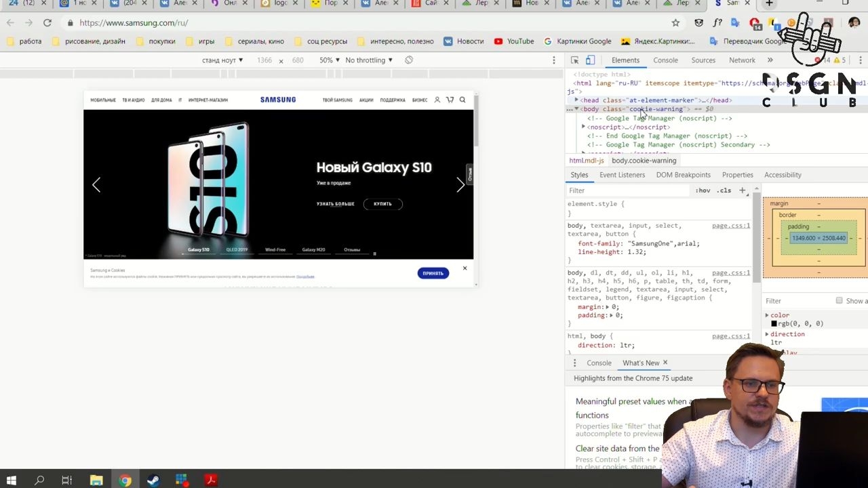Image resolution: width=868 pixels, height=488 pixels.
Task: Add a new style rule
Action: [743, 190]
